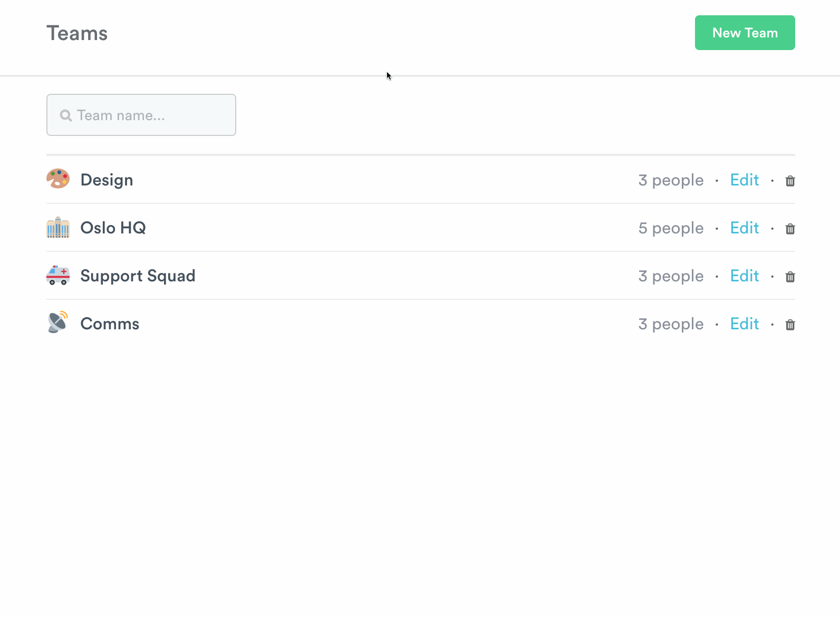Image resolution: width=840 pixels, height=617 pixels.
Task: Open Edit for the Comms team
Action: [x=744, y=324]
